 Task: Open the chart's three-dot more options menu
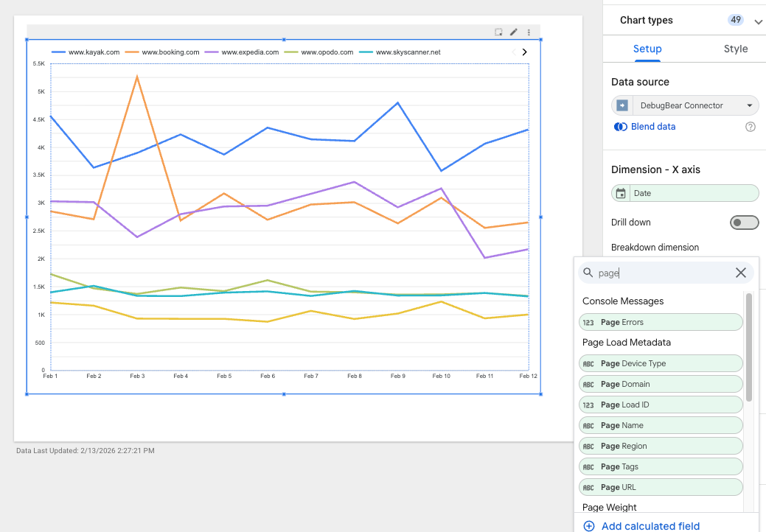[x=529, y=32]
